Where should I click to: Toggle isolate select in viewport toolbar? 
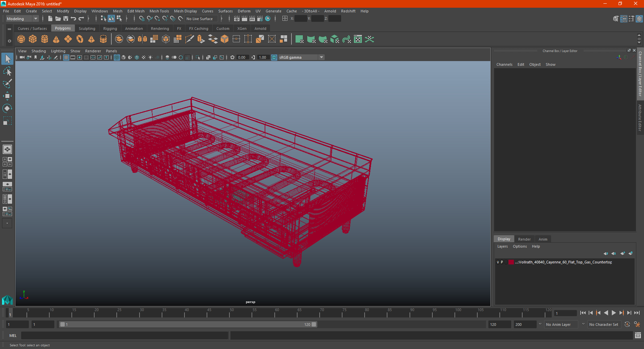pyautogui.click(x=198, y=57)
